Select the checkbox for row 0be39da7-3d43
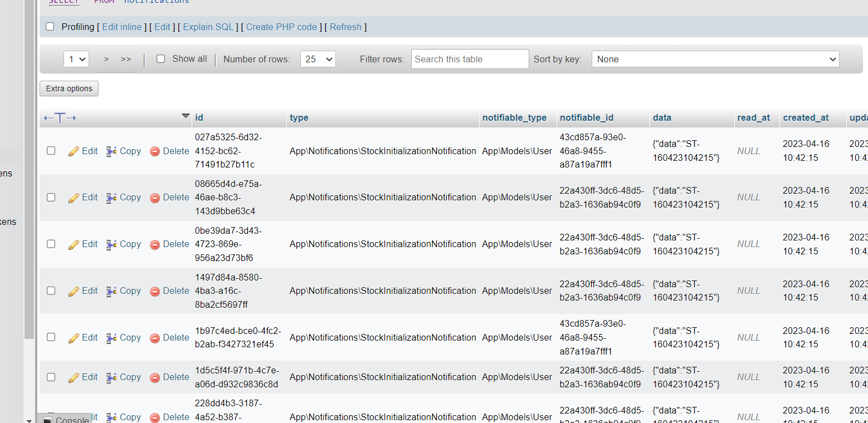 point(51,244)
